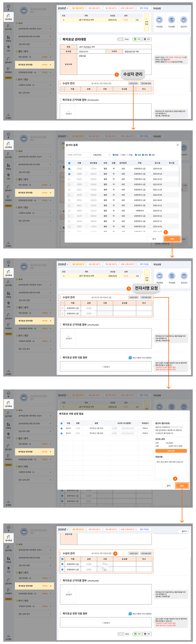
Task: Click clipboard profile icon in the first screenshot
Action: click(24, 11)
